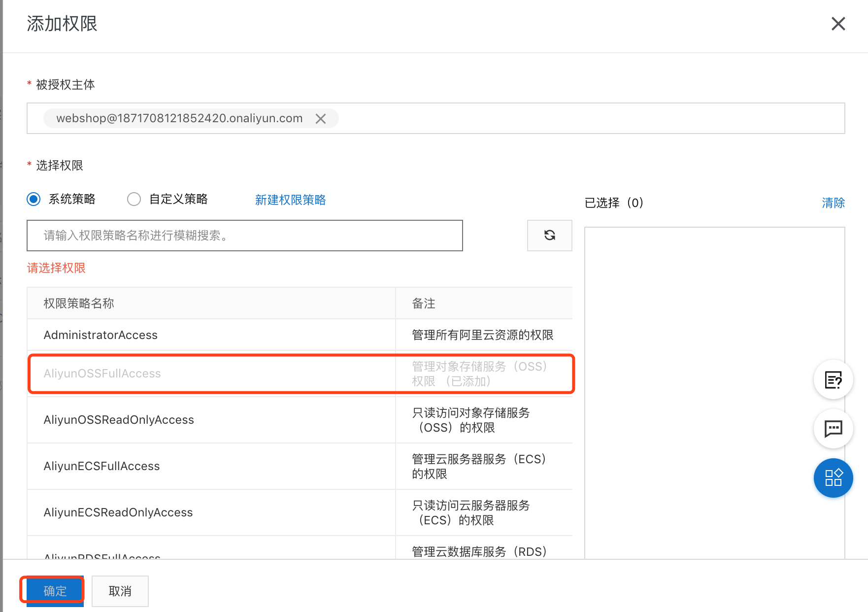Open the blue apps grid floating button
Viewport: 868px width, 612px height.
coord(833,478)
